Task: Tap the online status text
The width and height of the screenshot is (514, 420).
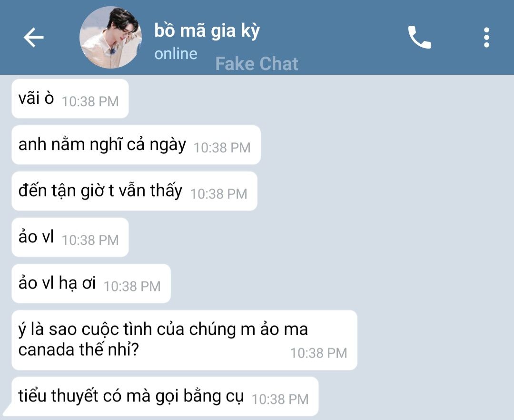Action: (x=176, y=54)
